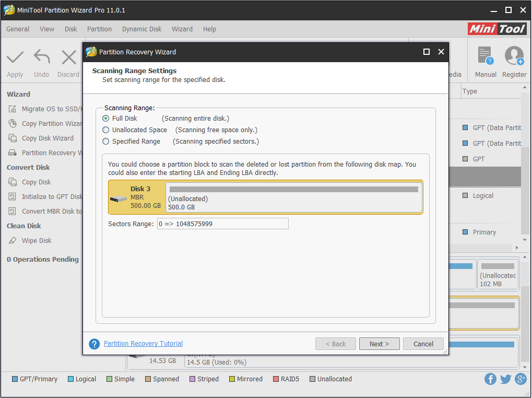
Task: Open the Disk menu
Action: tap(71, 29)
